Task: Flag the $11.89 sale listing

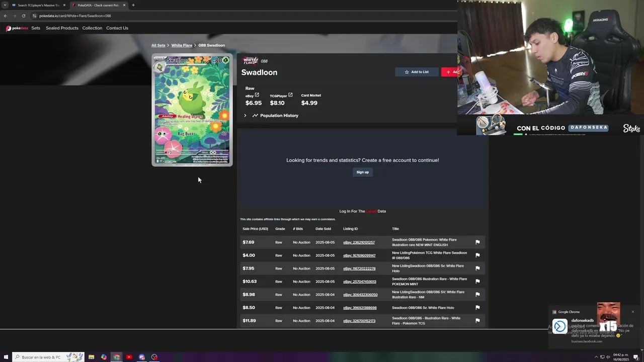Action: click(x=477, y=321)
